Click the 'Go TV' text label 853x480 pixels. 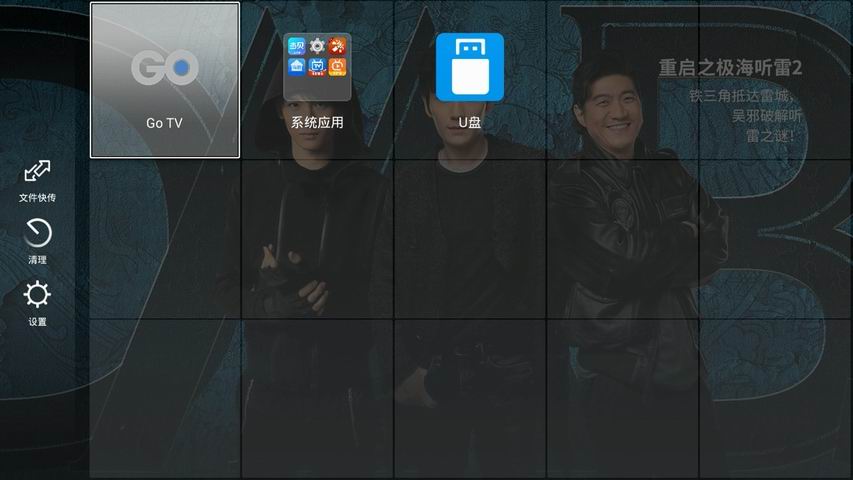coord(165,123)
